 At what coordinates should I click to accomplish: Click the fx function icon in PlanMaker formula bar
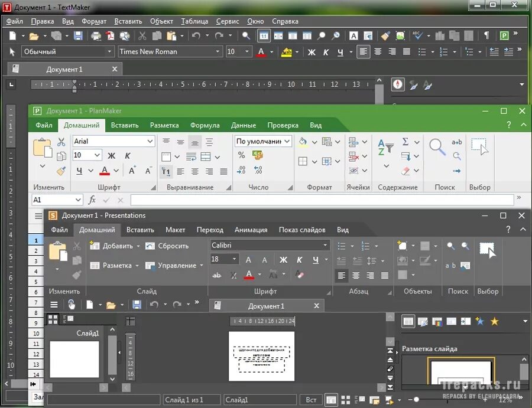[x=92, y=200]
